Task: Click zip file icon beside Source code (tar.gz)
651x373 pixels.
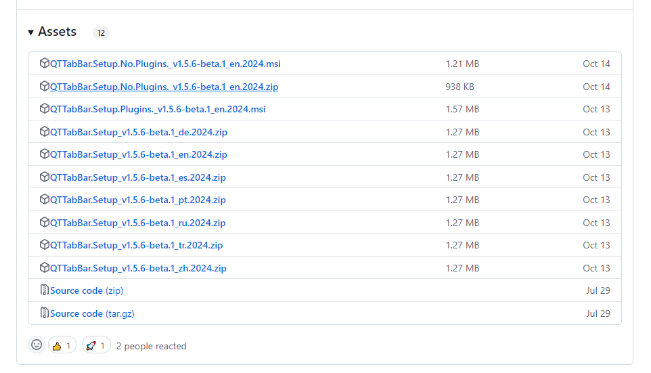Action: (x=44, y=312)
